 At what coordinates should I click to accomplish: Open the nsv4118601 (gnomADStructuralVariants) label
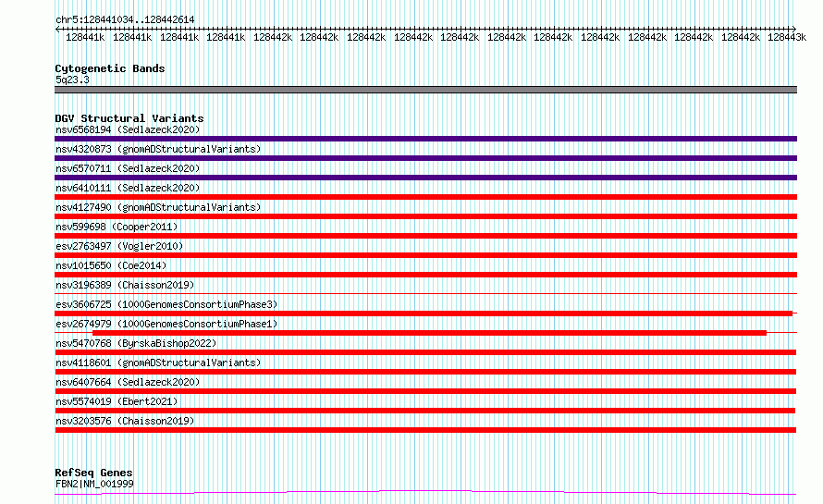pos(158,363)
